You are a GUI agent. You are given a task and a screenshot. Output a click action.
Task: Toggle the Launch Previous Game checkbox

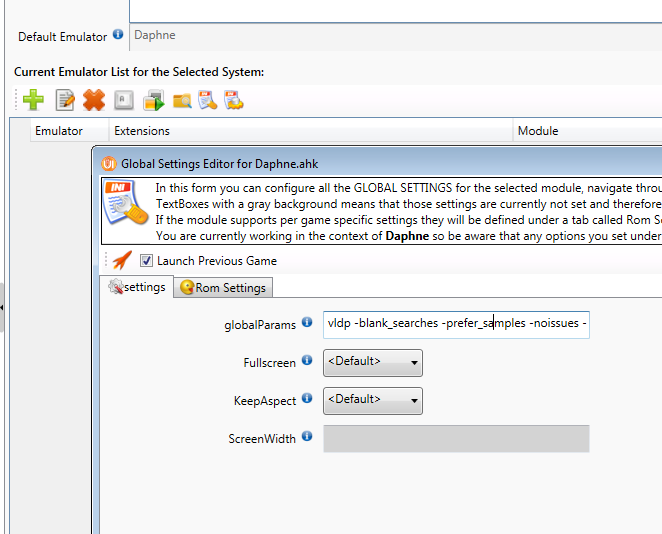pyautogui.click(x=147, y=260)
